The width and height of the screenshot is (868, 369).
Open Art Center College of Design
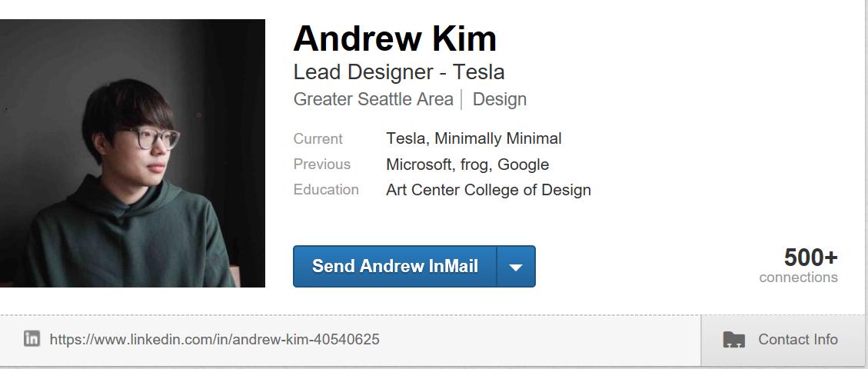(x=488, y=190)
